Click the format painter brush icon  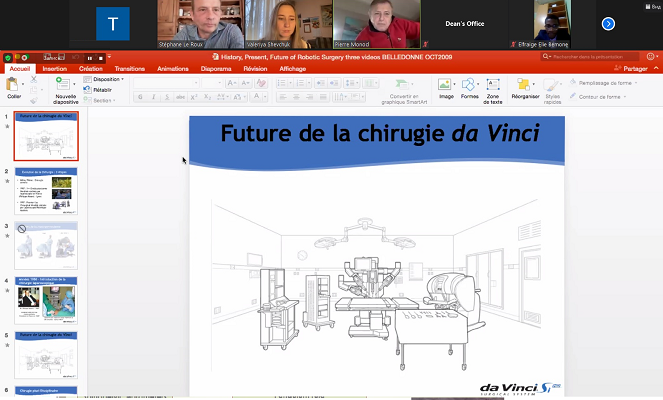click(x=34, y=101)
